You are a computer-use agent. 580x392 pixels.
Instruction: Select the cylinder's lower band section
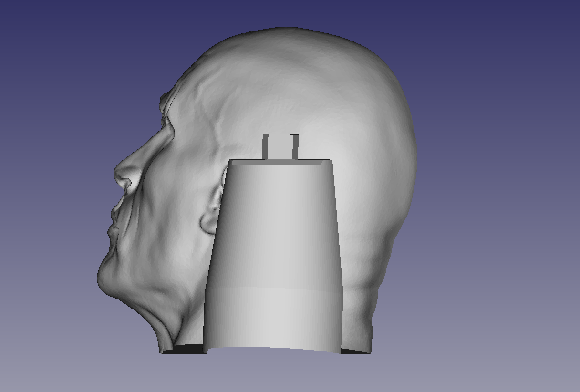273,320
